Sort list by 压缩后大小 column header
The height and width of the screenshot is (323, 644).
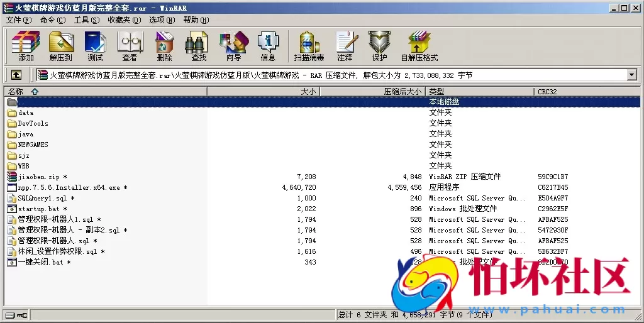(402, 92)
